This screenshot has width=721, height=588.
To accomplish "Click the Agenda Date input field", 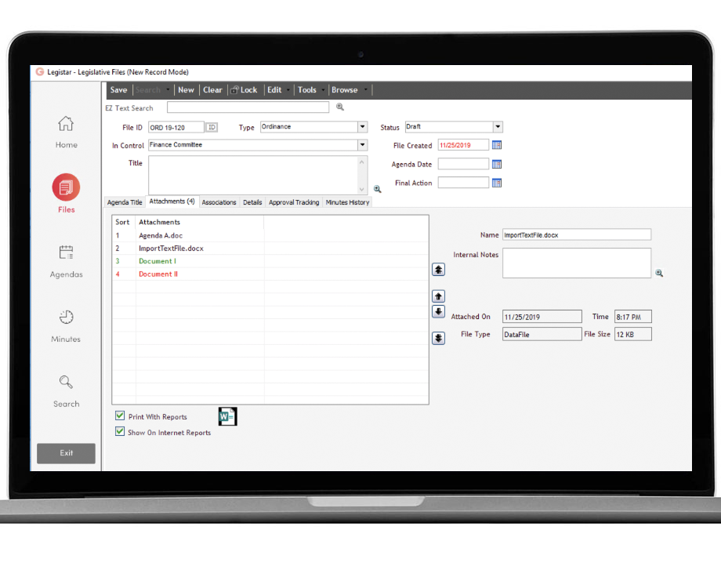I will [x=463, y=165].
